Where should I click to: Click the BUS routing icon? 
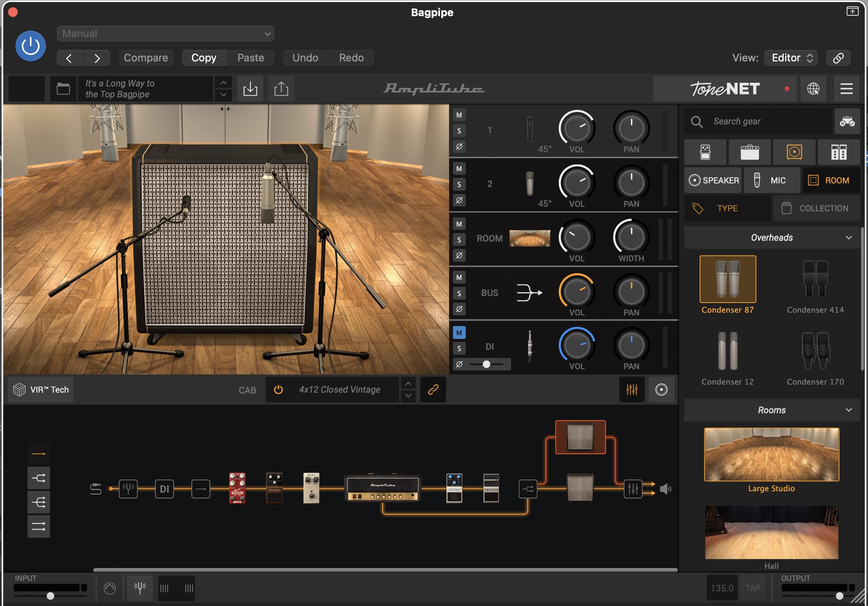tap(530, 293)
